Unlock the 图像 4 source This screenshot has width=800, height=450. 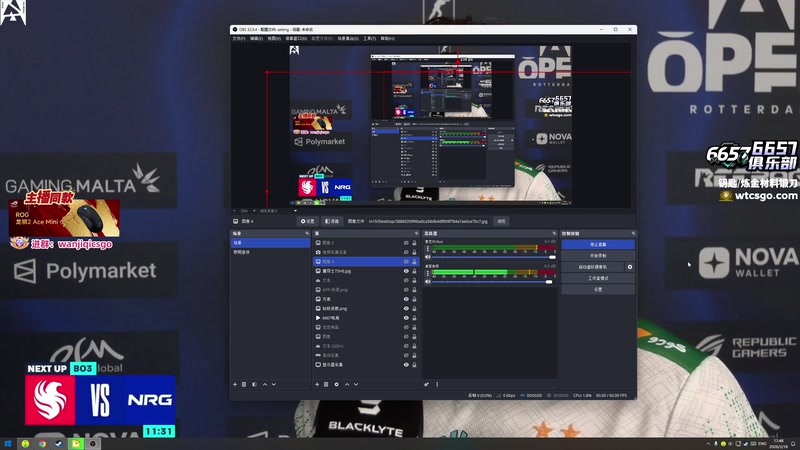[x=414, y=262]
